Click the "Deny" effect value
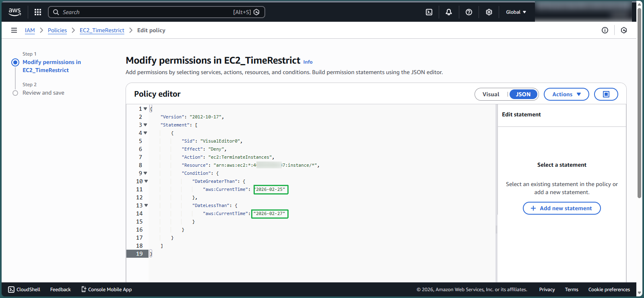 click(216, 149)
